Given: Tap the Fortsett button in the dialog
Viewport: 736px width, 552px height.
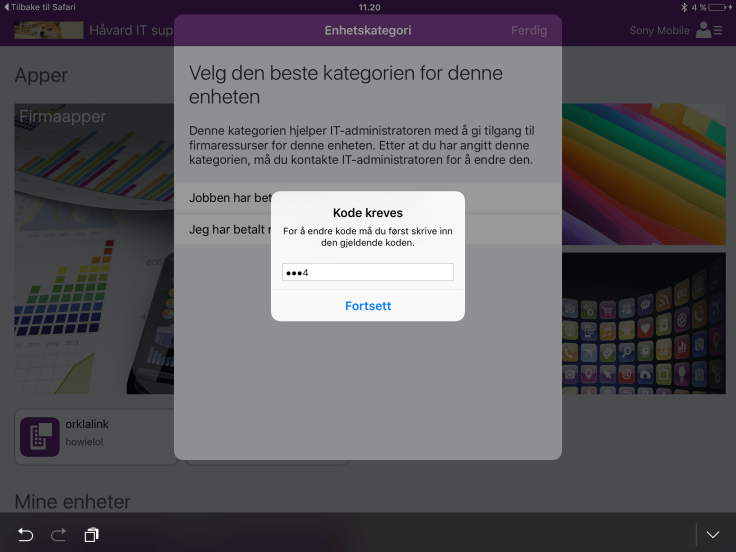Looking at the screenshot, I should click(368, 306).
